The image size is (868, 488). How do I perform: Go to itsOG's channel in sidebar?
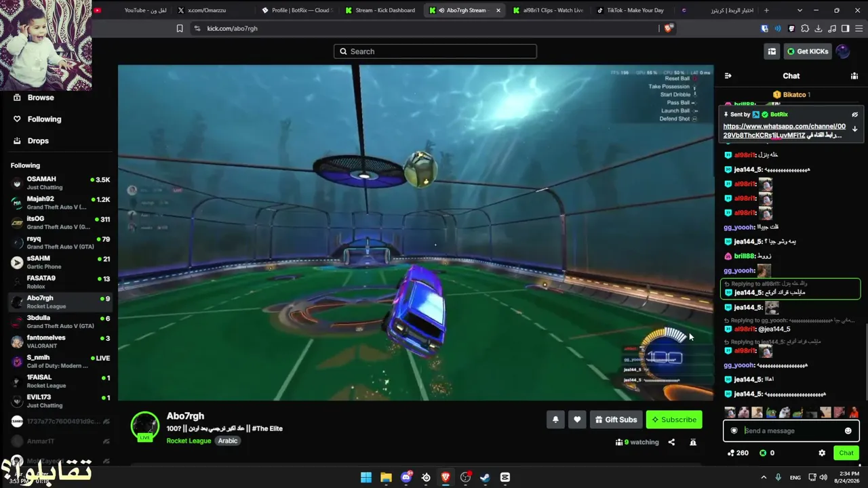pos(60,222)
